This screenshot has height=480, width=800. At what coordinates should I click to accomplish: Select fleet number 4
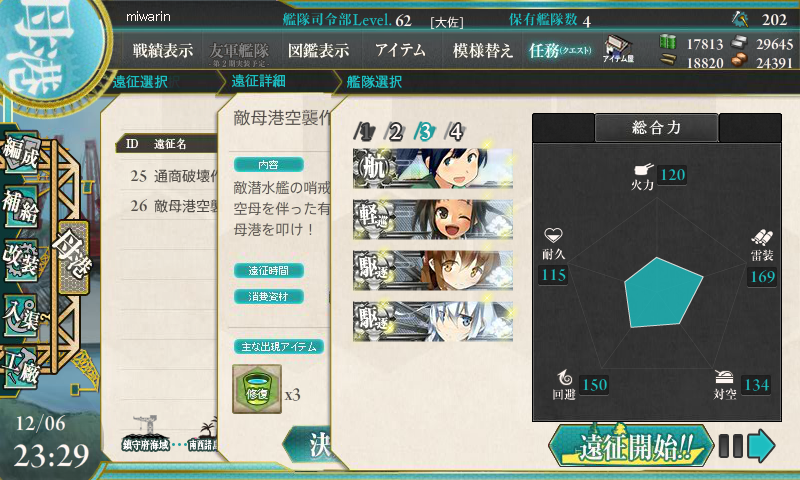455,132
